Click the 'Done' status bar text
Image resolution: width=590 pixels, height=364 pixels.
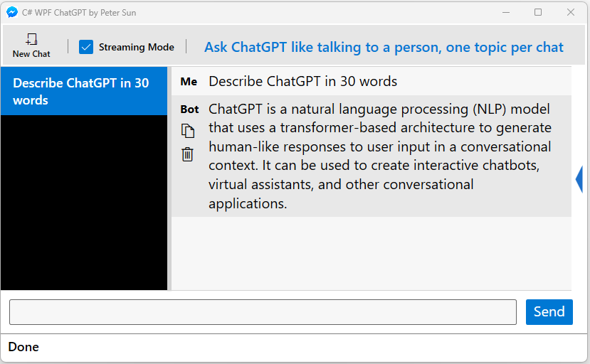pyautogui.click(x=23, y=347)
